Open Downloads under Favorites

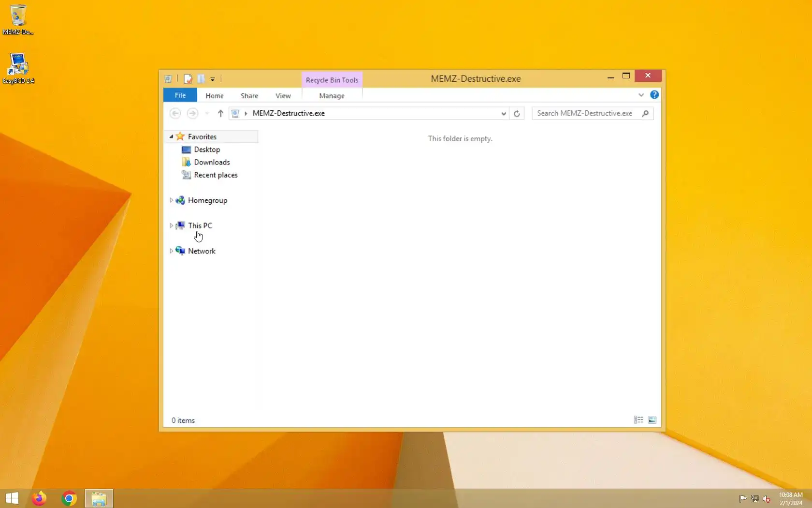pos(212,162)
